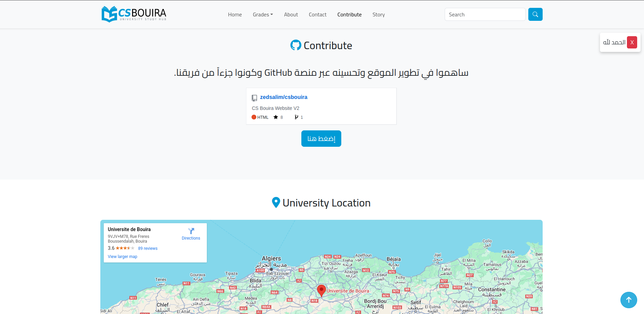The width and height of the screenshot is (644, 314).
Task: Click the Directions arrow icon on map
Action: [x=191, y=231]
